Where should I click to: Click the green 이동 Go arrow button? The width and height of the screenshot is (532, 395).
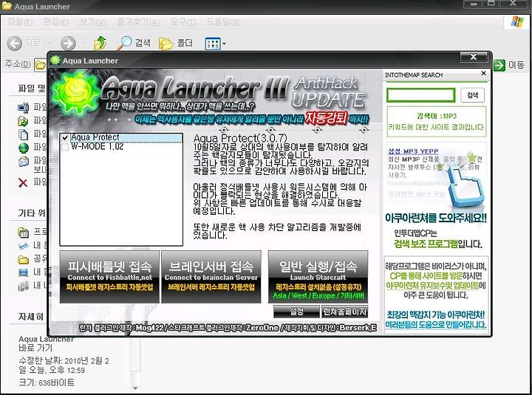[x=499, y=65]
